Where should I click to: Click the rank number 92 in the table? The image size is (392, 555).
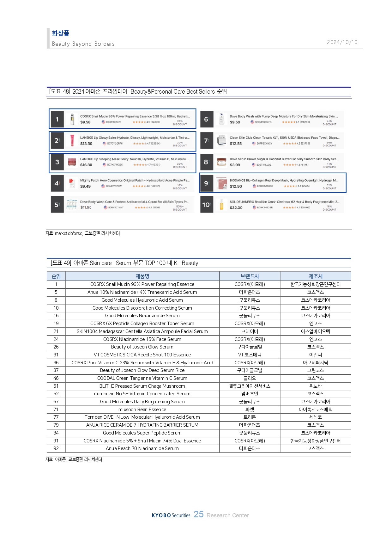click(56, 448)
